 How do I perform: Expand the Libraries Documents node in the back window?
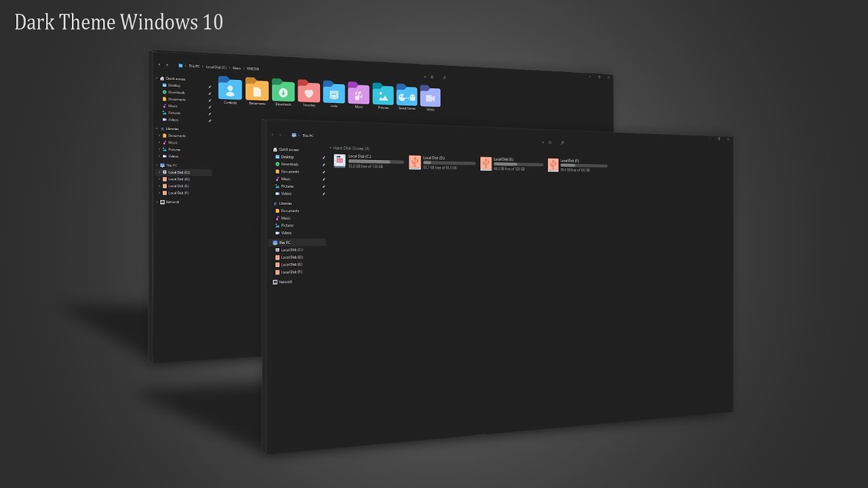click(159, 136)
